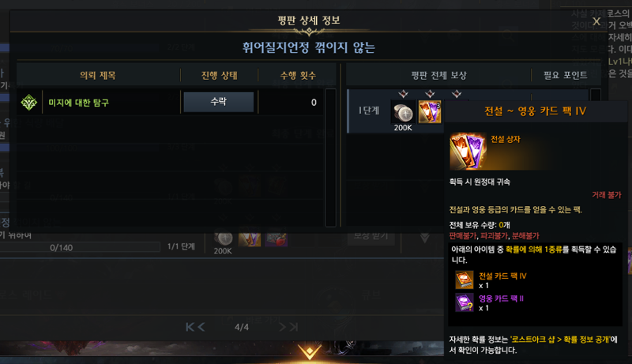632x364 pixels.
Task: Go to the first page with K< arrow
Action: click(190, 327)
